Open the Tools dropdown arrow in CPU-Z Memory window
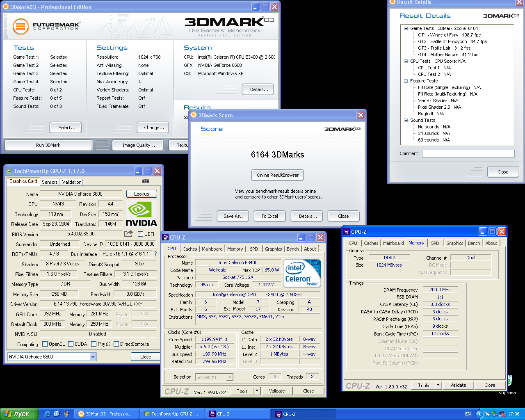Screen dimensions: 525x420 [x=438, y=385]
